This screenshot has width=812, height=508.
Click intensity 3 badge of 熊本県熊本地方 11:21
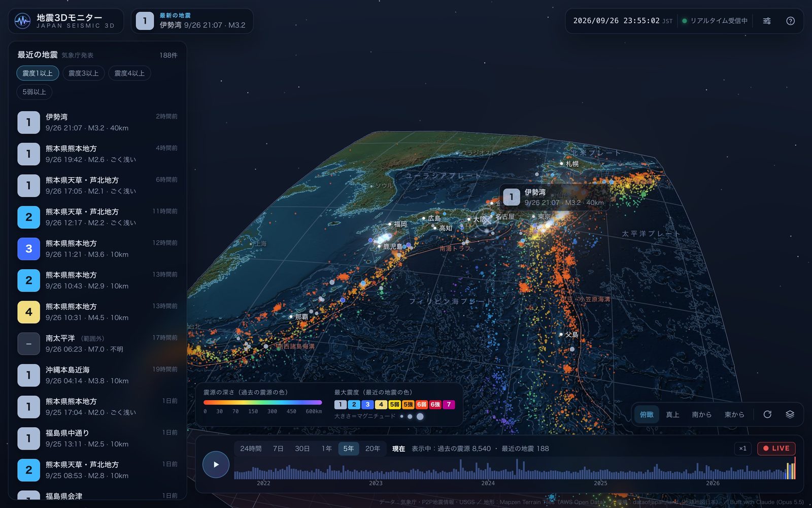tap(29, 249)
